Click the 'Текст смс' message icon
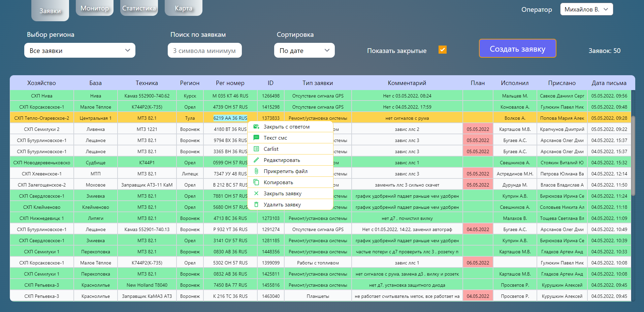 pyautogui.click(x=256, y=137)
